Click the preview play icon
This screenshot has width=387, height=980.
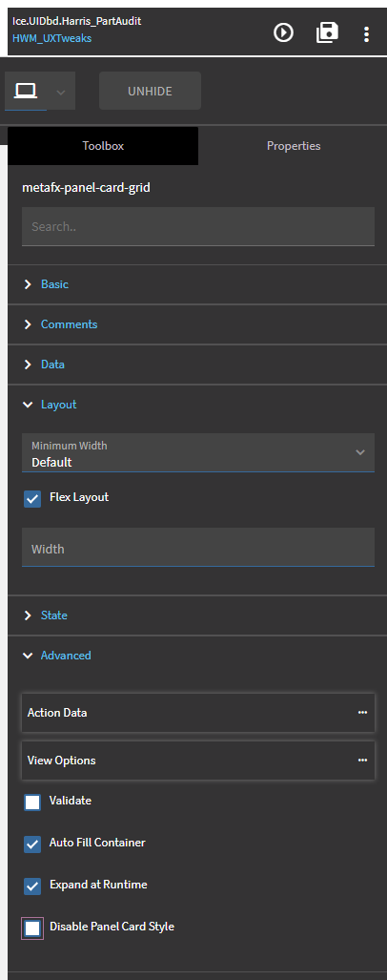click(x=283, y=31)
